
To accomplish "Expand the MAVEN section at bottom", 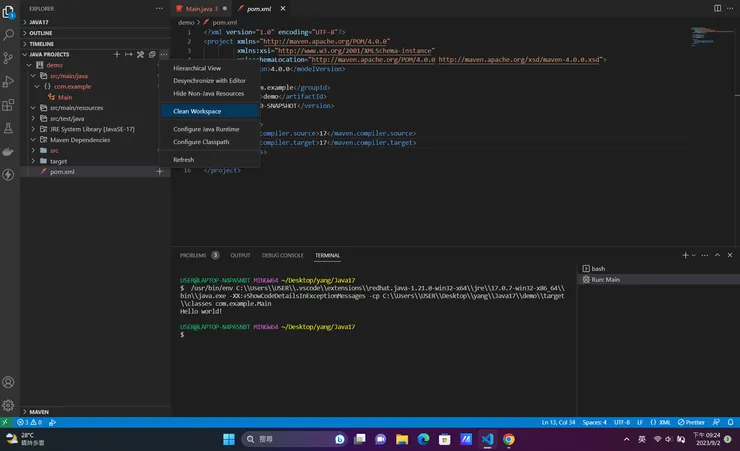I will point(38,411).
